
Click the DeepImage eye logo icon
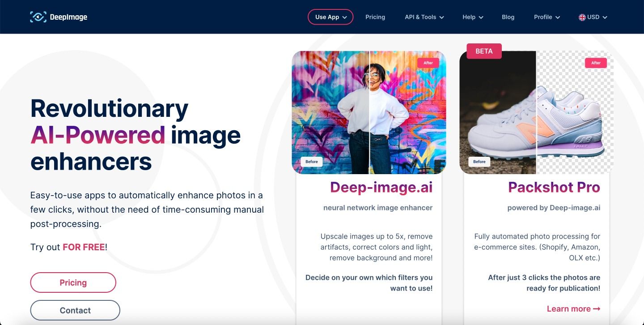(38, 17)
